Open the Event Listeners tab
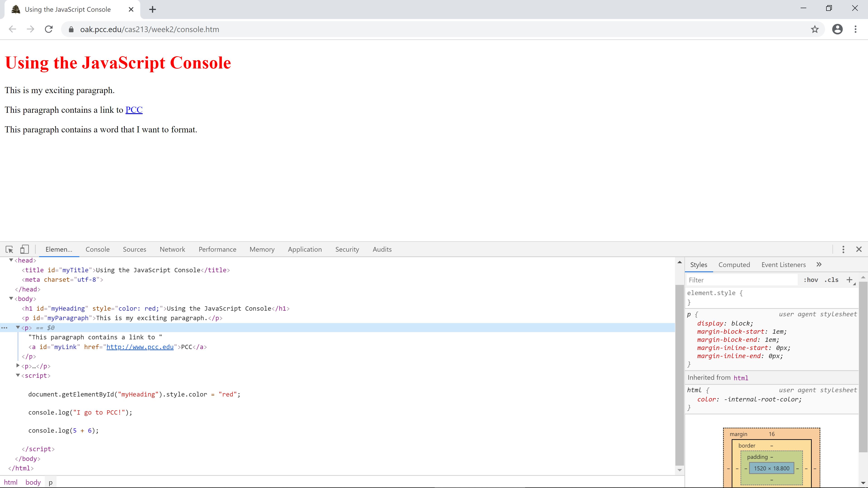 pyautogui.click(x=783, y=265)
